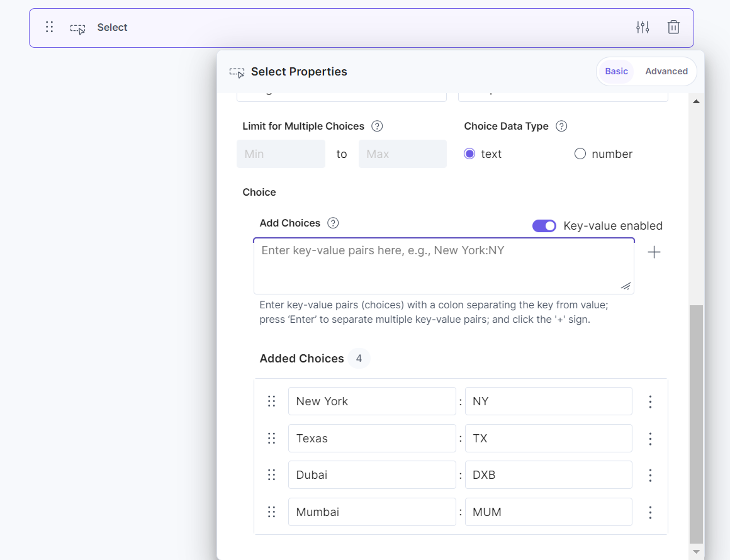Click the Select Properties heading
The image size is (730, 560).
pyautogui.click(x=299, y=72)
